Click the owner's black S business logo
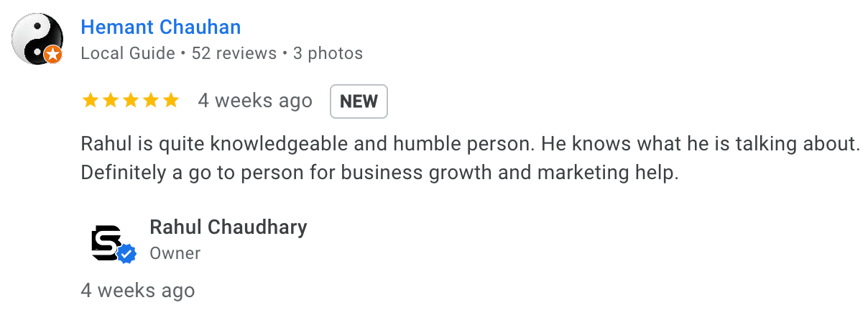This screenshot has height=318, width=868. click(108, 241)
